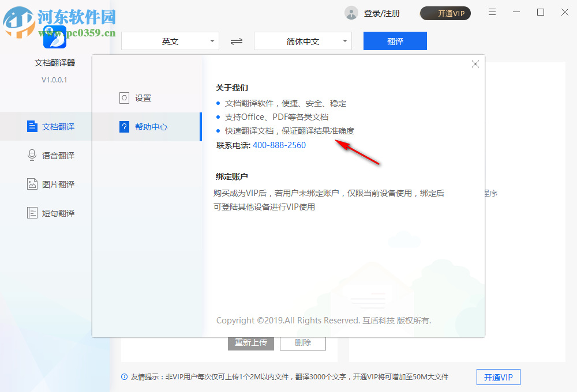Close the about dialog with the X
Viewport: 577px width, 392px height.
click(475, 64)
